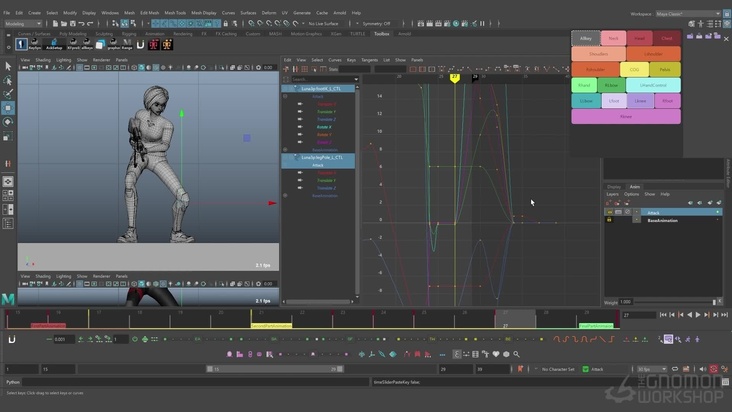Click the yellow COG picker button
Viewport: 732px width, 412px height.
point(634,70)
